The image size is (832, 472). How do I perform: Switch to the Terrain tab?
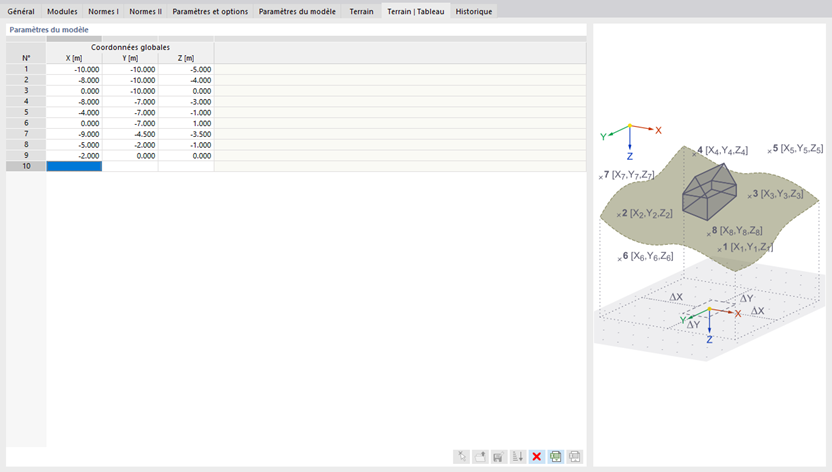pos(361,11)
